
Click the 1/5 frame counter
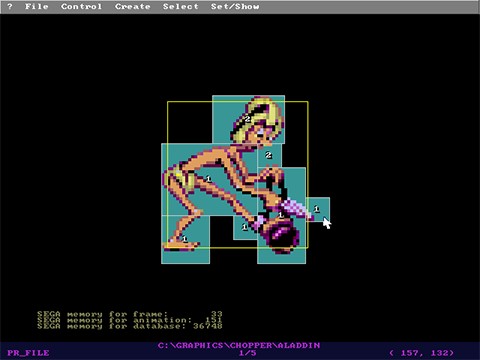[247, 353]
